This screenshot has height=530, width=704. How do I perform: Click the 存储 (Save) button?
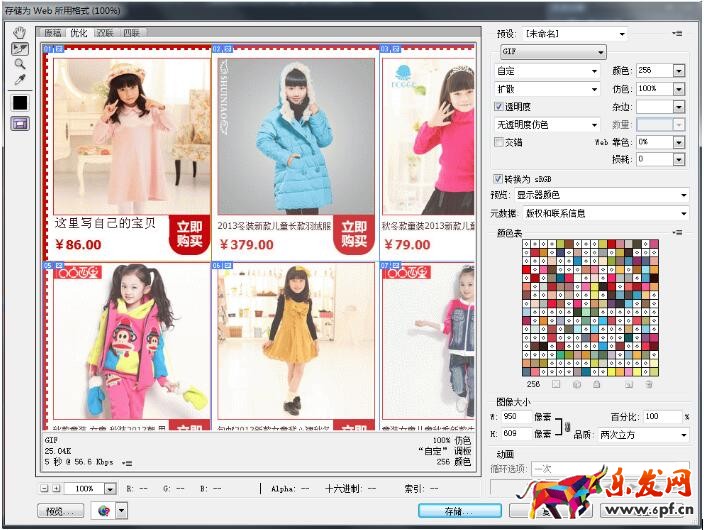tap(459, 510)
